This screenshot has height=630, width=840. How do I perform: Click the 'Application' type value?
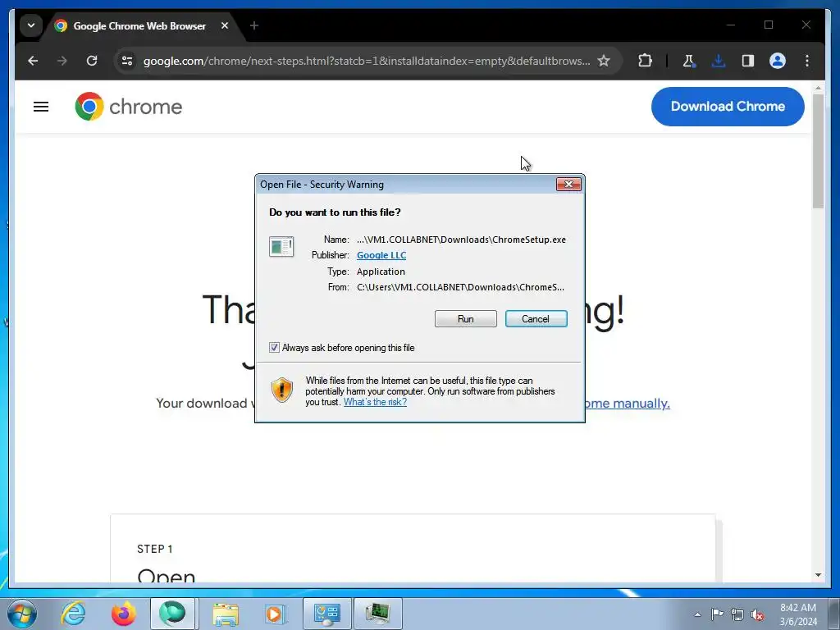click(381, 272)
